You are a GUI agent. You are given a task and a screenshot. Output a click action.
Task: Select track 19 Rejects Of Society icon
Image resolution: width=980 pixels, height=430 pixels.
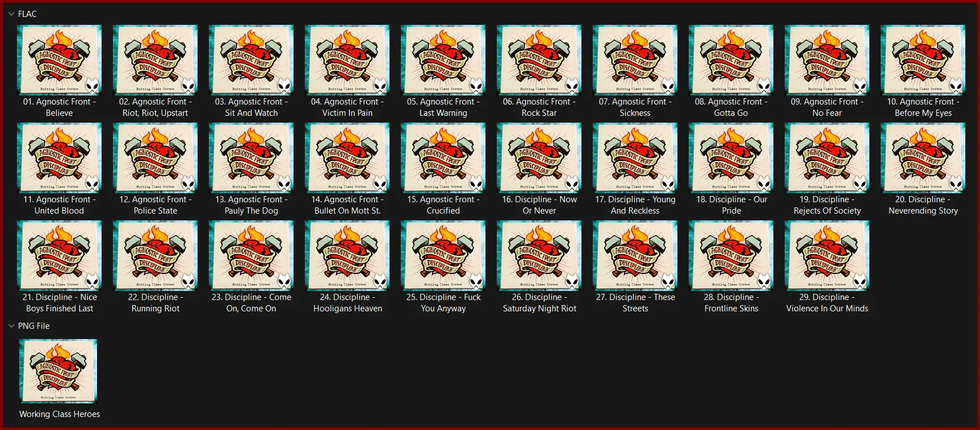pyautogui.click(x=827, y=158)
